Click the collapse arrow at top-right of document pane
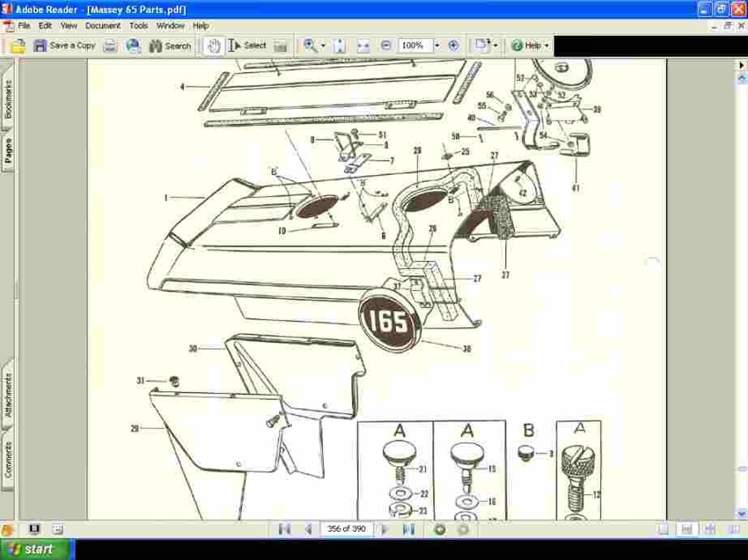Image resolution: width=748 pixels, height=560 pixels. (742, 65)
